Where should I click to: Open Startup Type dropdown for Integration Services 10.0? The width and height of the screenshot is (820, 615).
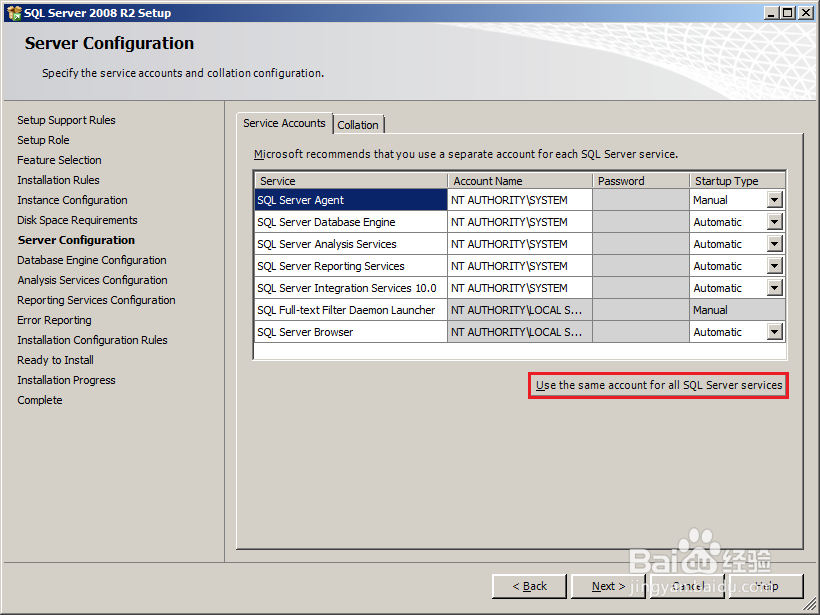[x=775, y=288]
